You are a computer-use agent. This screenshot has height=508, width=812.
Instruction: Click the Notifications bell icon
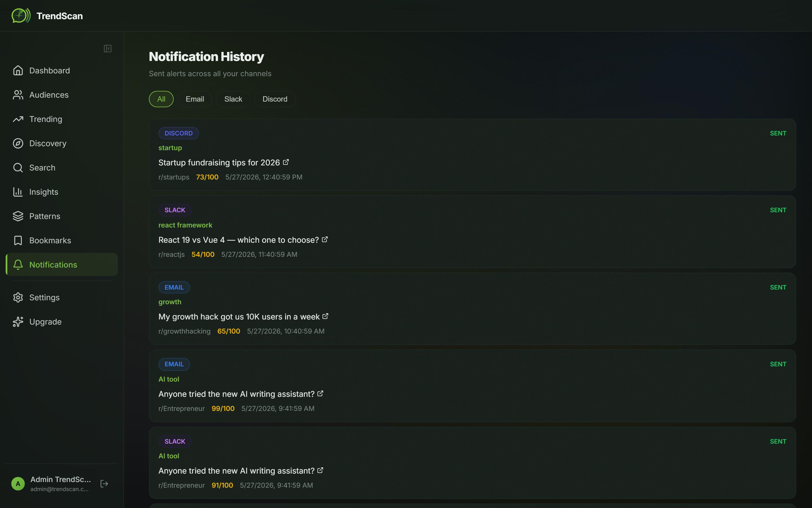tap(18, 265)
